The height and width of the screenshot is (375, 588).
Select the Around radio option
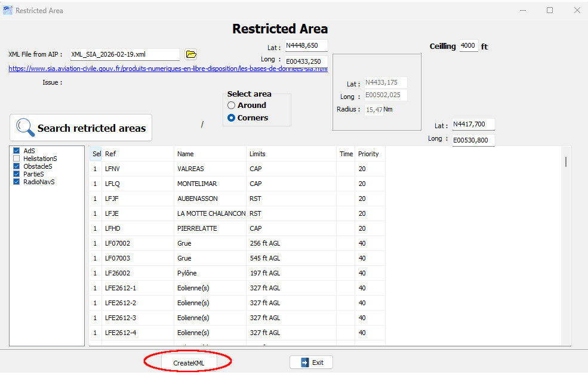point(232,106)
